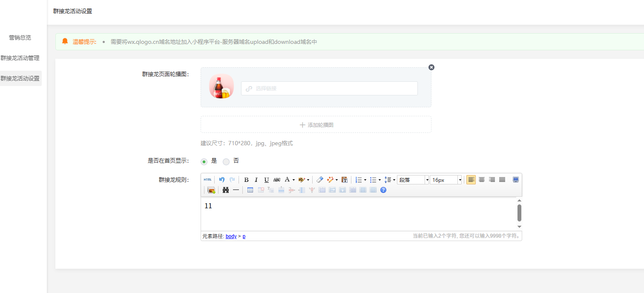This screenshot has width=644, height=293.
Task: Open the multi-image upload tool
Action: 211,190
